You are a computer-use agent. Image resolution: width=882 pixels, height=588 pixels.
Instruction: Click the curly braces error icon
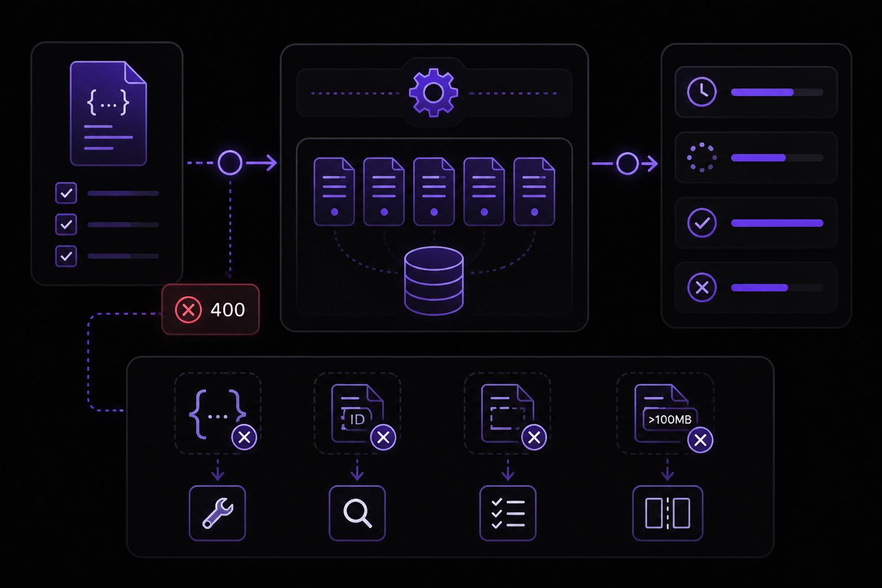pyautogui.click(x=218, y=413)
